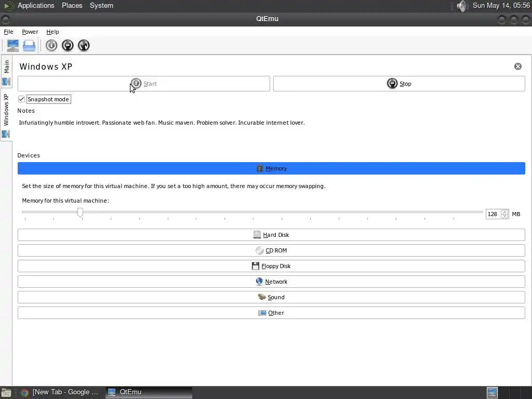The height and width of the screenshot is (399, 532).
Task: Open the Power menu
Action: (x=30, y=32)
